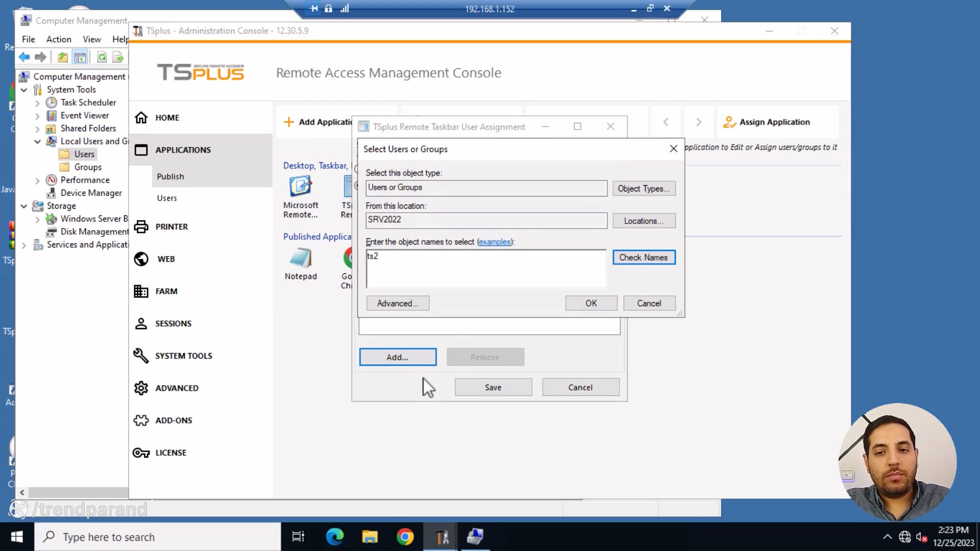The height and width of the screenshot is (551, 980).
Task: Click the Windows Start button
Action: [x=17, y=537]
